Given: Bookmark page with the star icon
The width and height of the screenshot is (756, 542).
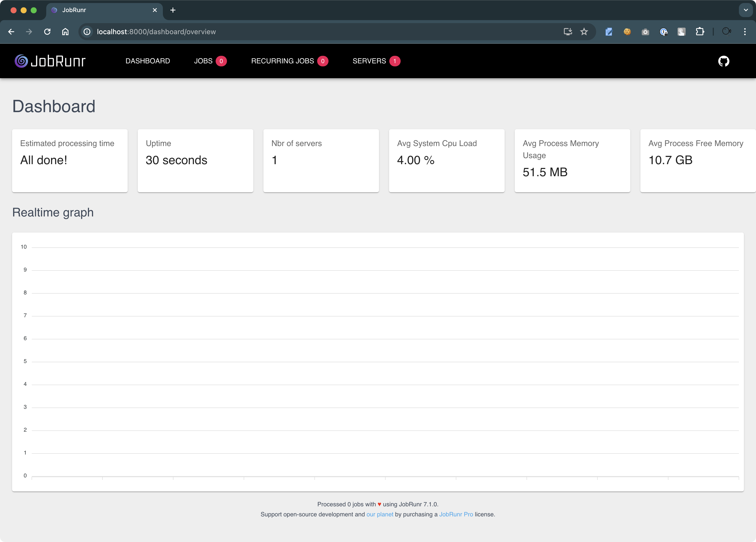Looking at the screenshot, I should [x=584, y=32].
